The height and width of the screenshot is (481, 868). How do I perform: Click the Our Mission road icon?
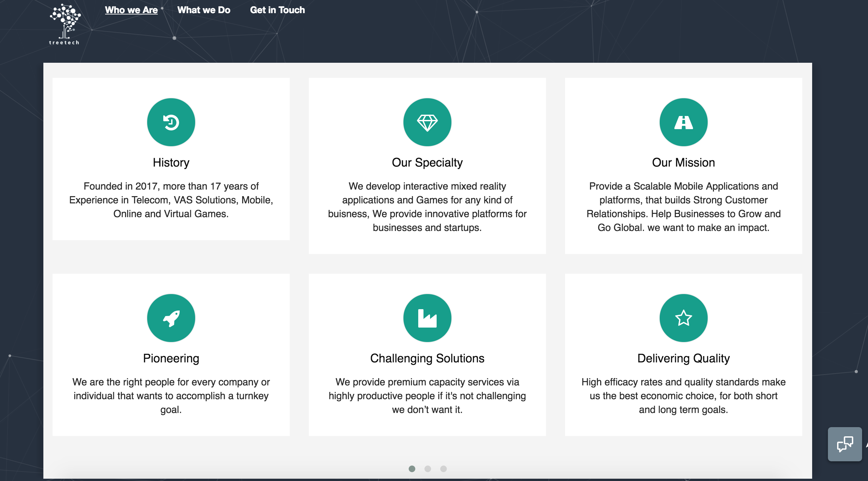683,122
